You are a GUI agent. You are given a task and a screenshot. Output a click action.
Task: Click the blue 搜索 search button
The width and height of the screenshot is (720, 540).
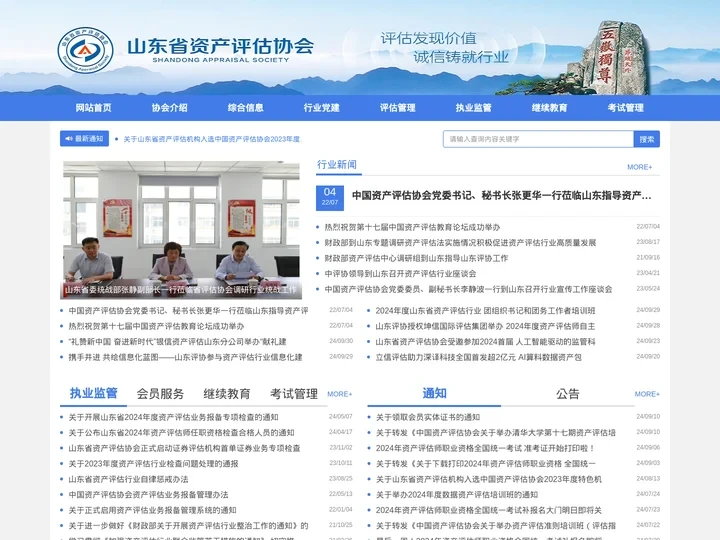click(x=647, y=139)
